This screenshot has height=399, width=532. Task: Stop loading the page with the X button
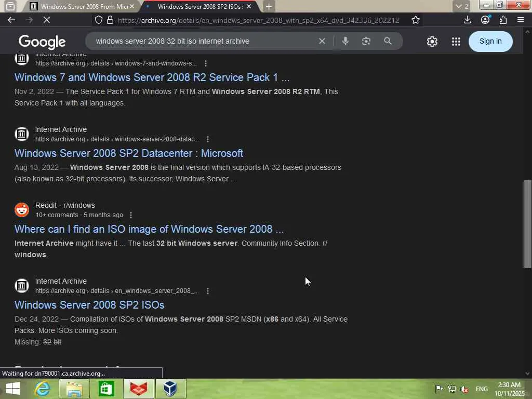47,20
